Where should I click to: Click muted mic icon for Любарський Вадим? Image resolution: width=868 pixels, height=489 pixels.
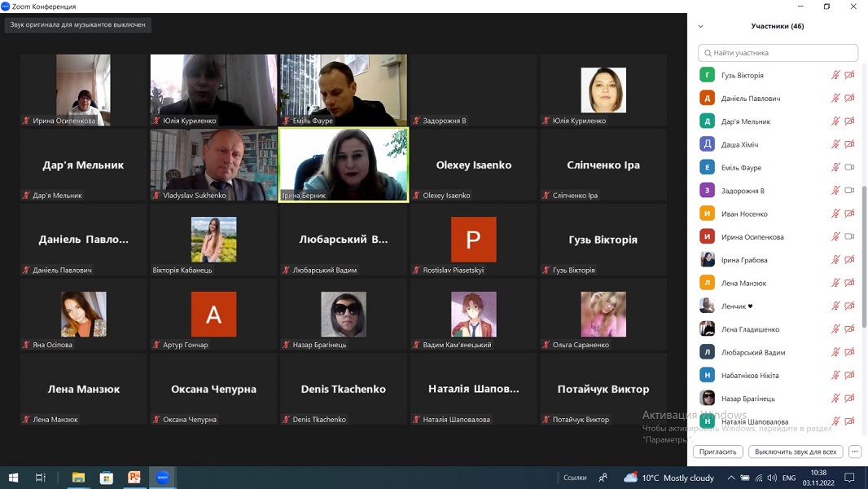click(x=835, y=352)
